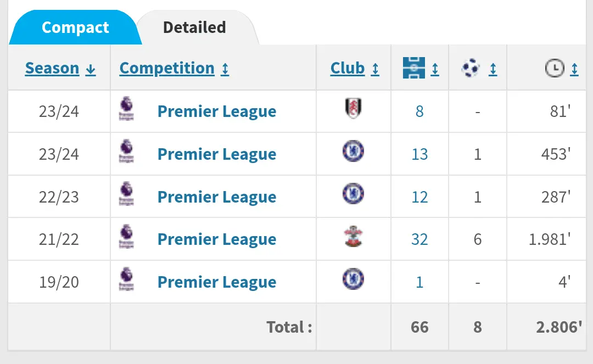Open Premier League link for Fulham 23/24
Screen dimensions: 593x364
pos(216,111)
